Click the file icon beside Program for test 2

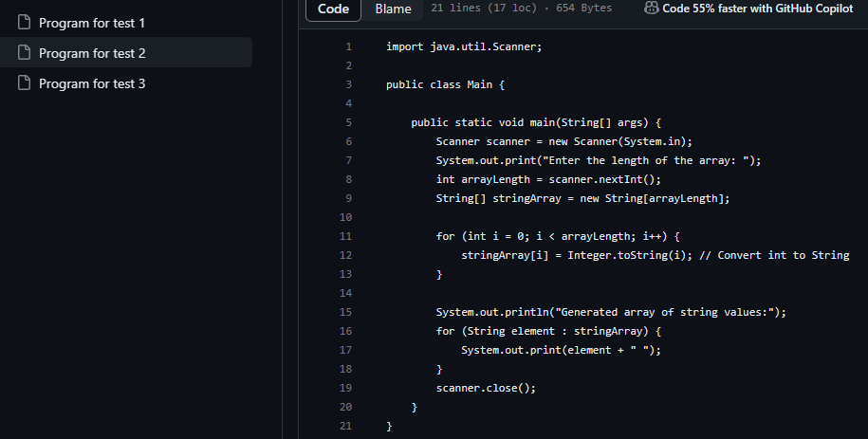point(24,52)
